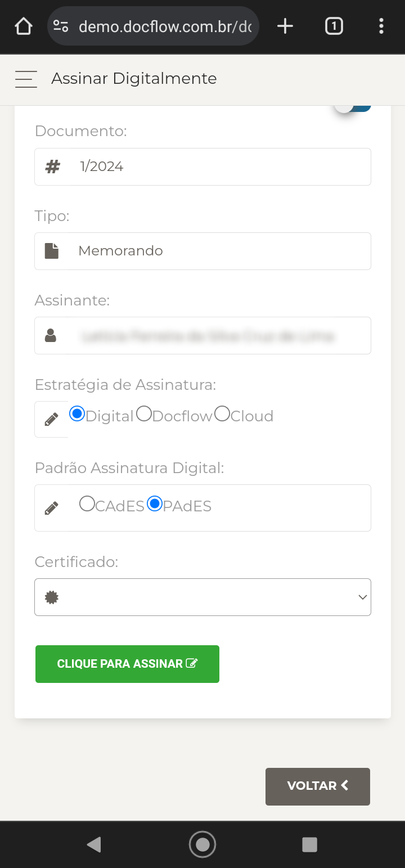Toggle the switch at top of form

pos(353,107)
